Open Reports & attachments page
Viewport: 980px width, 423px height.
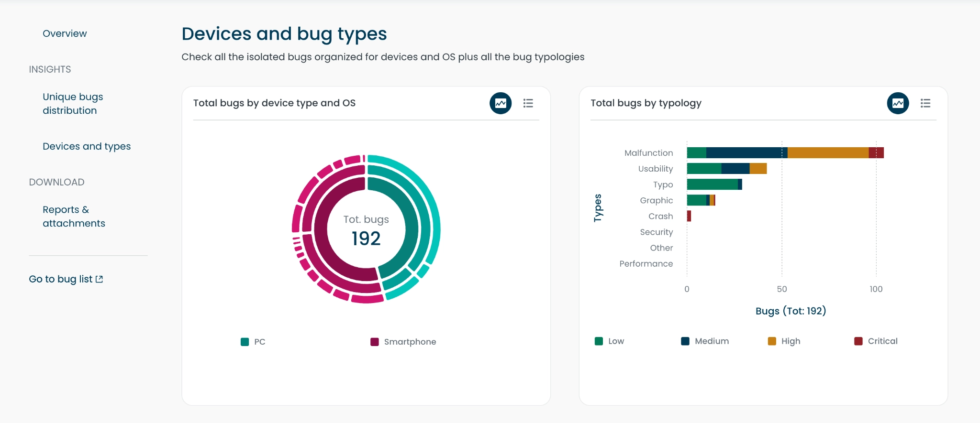pyautogui.click(x=74, y=217)
